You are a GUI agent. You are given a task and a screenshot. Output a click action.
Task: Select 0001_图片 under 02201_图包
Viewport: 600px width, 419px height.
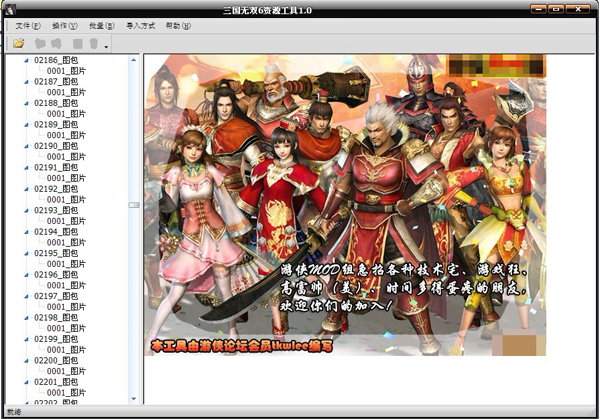click(66, 392)
